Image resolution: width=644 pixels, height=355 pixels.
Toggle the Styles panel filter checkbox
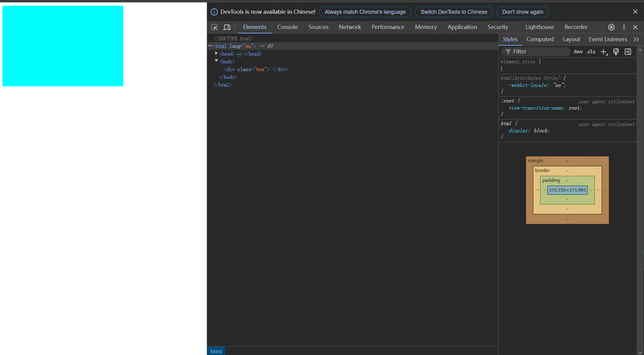(508, 52)
